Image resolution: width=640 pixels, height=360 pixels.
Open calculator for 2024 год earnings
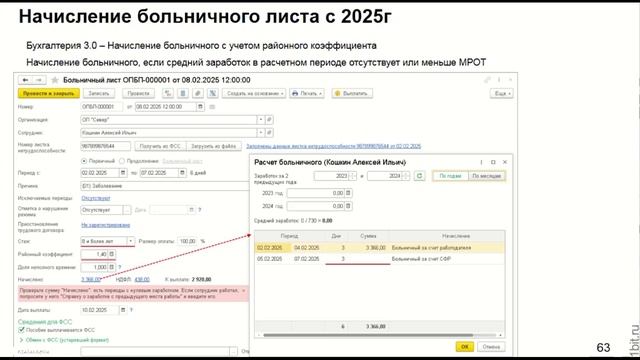(348, 206)
